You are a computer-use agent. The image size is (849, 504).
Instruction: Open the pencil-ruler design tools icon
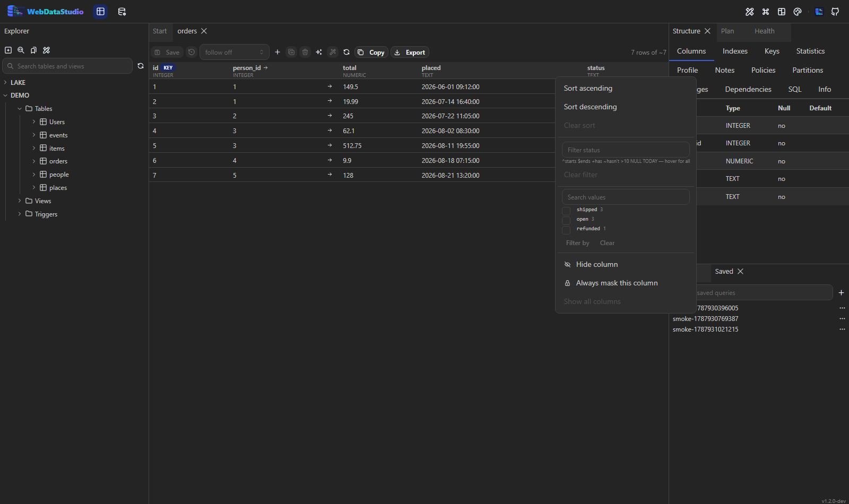click(x=750, y=12)
